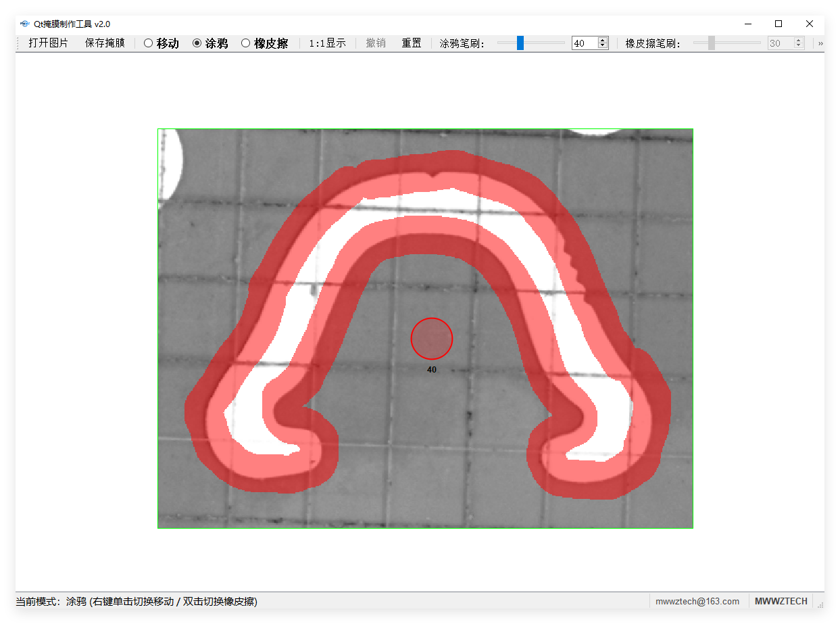
Task: Click 重置 to reset the mask
Action: [x=411, y=43]
